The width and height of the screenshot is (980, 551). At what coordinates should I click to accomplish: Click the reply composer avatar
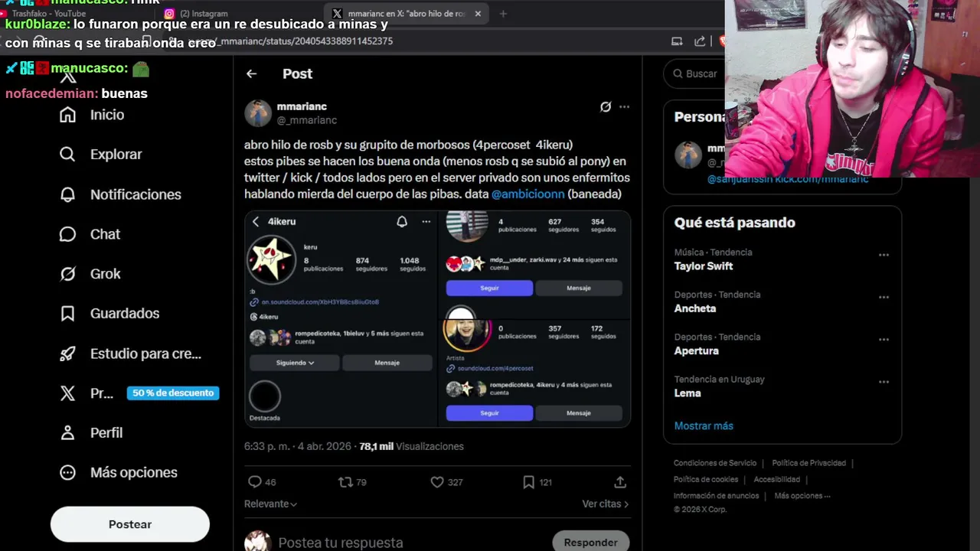258,542
